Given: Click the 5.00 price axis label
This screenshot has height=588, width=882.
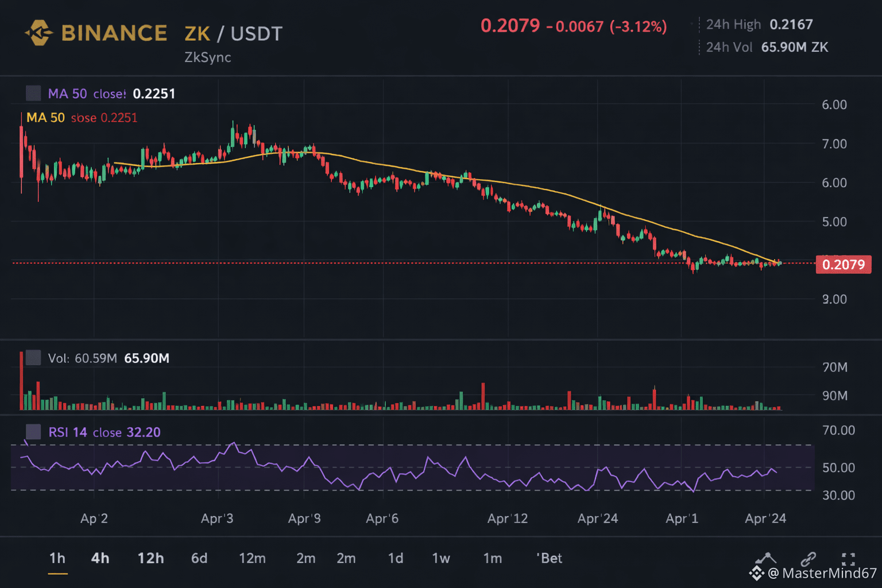Looking at the screenshot, I should coord(834,222).
